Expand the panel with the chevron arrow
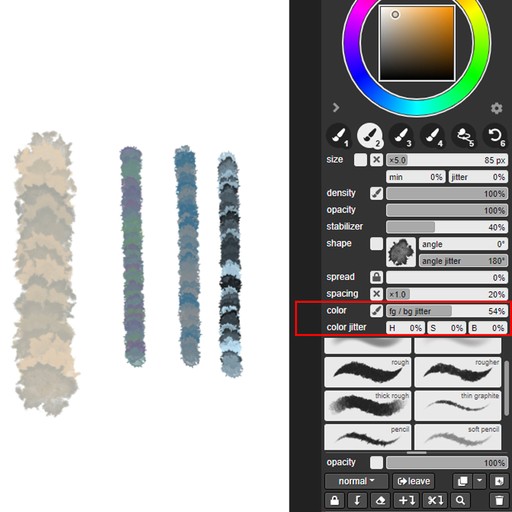The width and height of the screenshot is (512, 512). click(336, 107)
